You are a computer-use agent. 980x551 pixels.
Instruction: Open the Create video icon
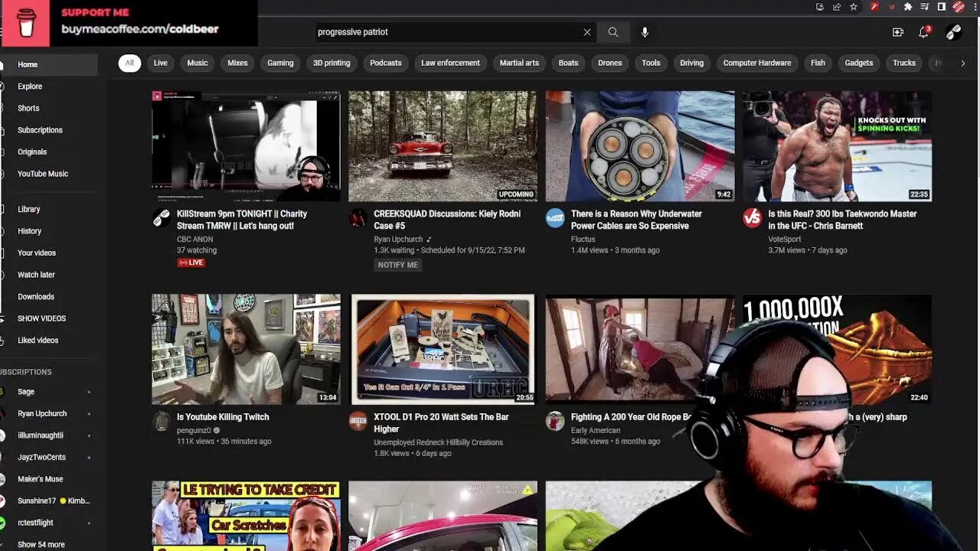[x=898, y=32]
